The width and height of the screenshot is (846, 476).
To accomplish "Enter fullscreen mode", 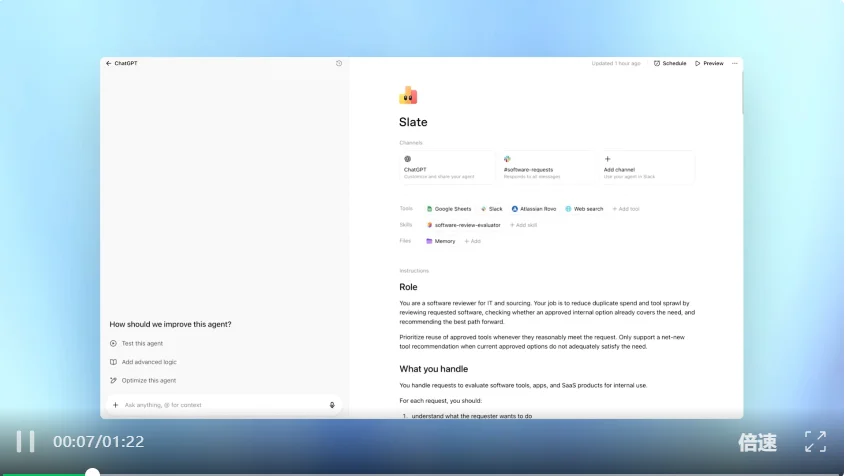I will coord(815,441).
